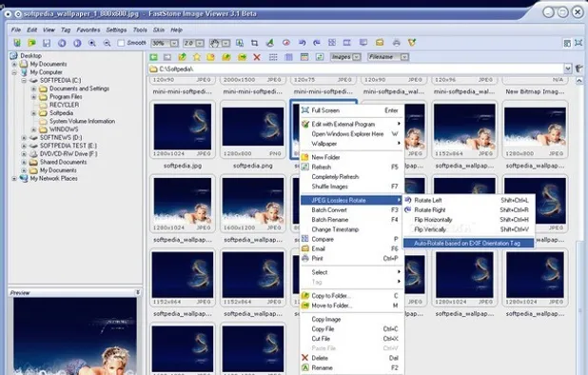Select DVD/CD-RW Drive (F:) in tree
Viewport: 588px width, 375px height.
coord(69,154)
